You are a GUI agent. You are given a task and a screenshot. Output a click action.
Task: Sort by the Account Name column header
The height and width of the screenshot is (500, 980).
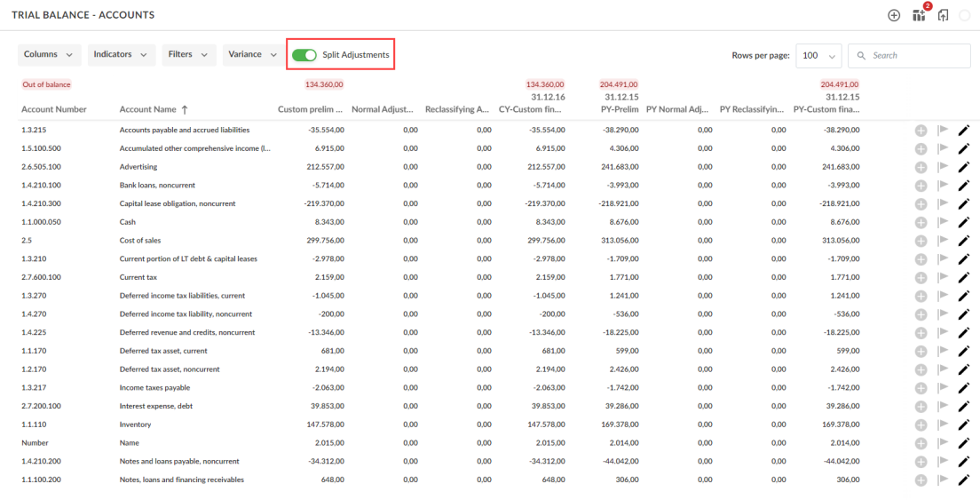pyautogui.click(x=148, y=110)
